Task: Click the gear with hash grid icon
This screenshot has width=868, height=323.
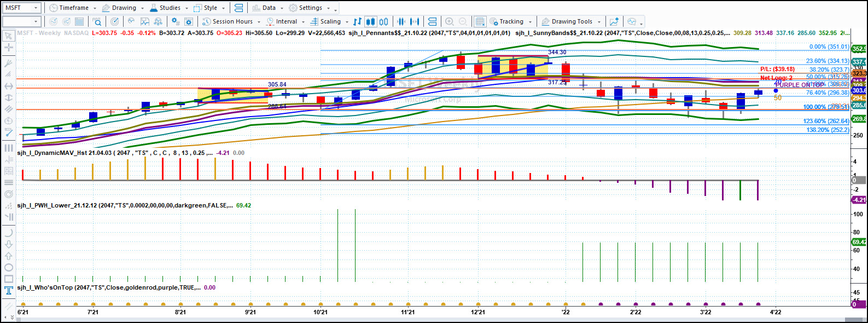Action: point(175,21)
